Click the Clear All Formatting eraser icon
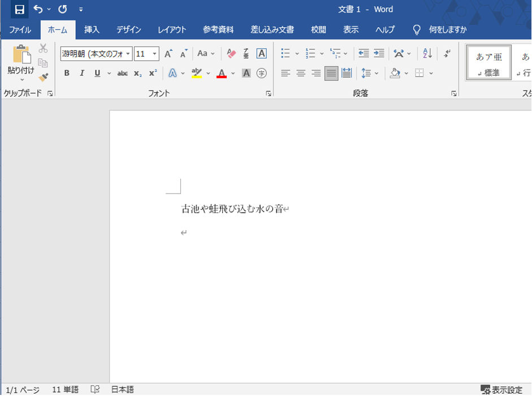The height and width of the screenshot is (396, 532). [231, 54]
